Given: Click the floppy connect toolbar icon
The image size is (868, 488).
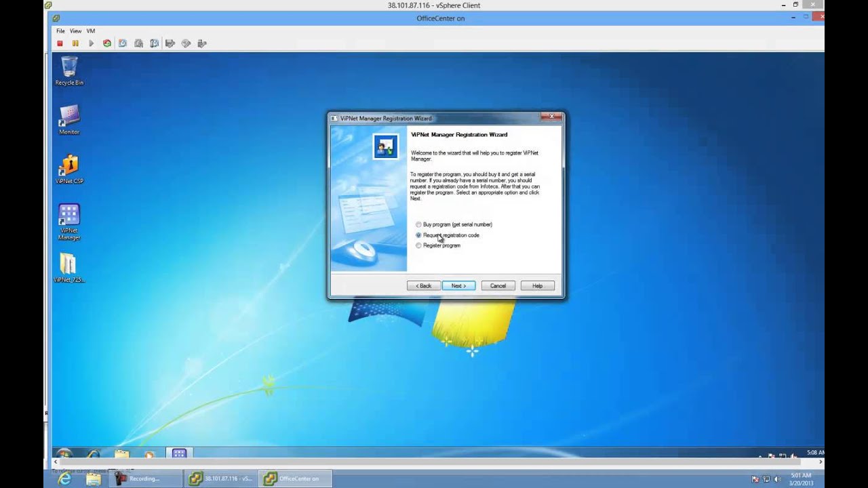Looking at the screenshot, I should click(x=170, y=43).
